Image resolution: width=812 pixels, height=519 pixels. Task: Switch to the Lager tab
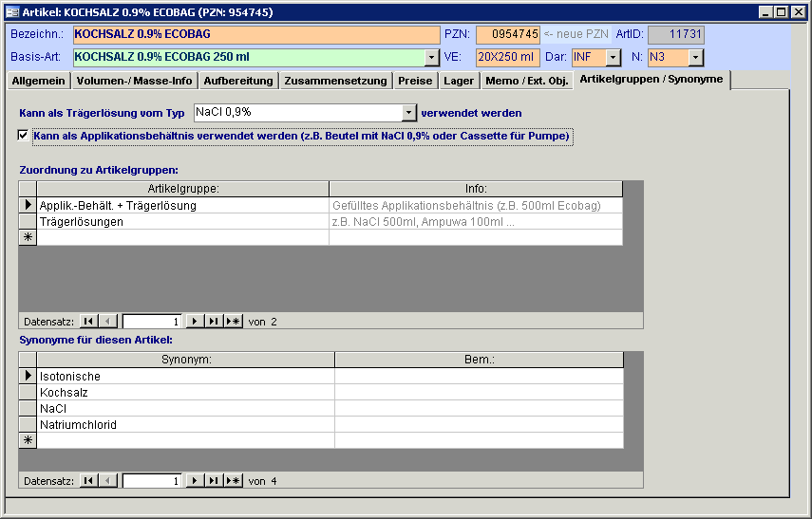459,81
